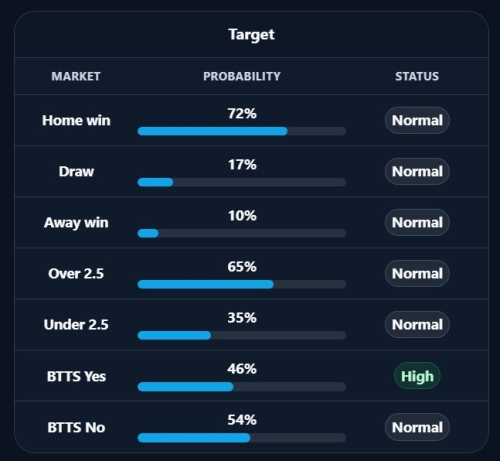This screenshot has width=500, height=461.
Task: Click the BTTS No 54% progress bar
Action: [x=242, y=438]
